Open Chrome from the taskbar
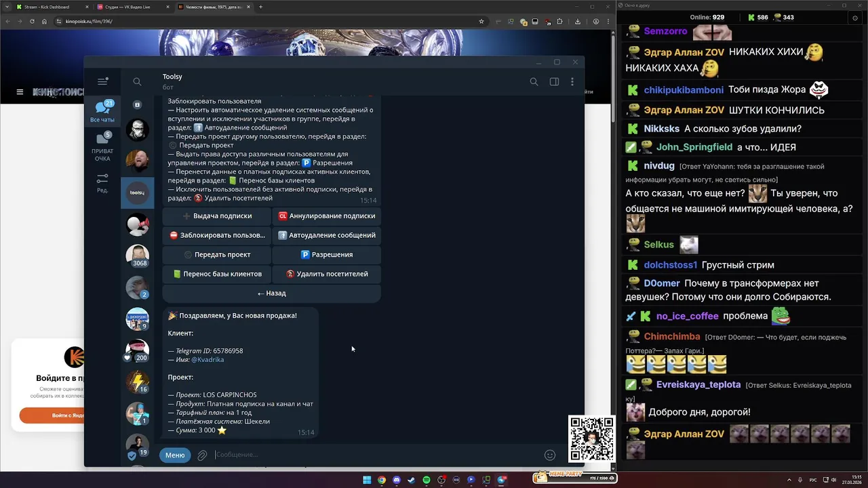This screenshot has width=868, height=488. (382, 480)
